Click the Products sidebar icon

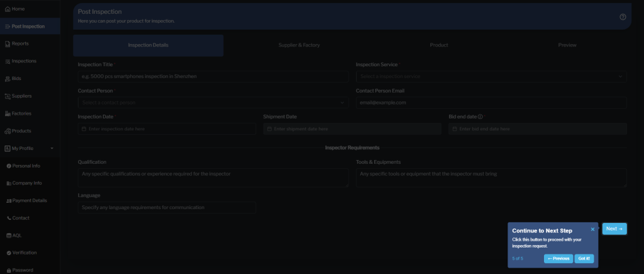pos(8,131)
